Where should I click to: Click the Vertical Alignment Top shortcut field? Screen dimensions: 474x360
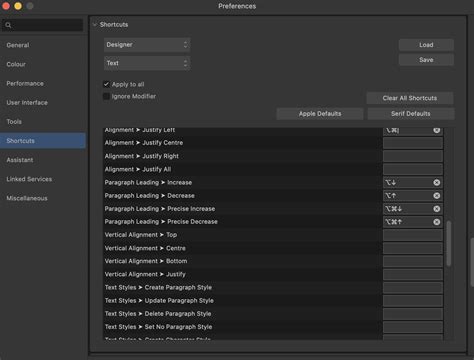pos(413,235)
